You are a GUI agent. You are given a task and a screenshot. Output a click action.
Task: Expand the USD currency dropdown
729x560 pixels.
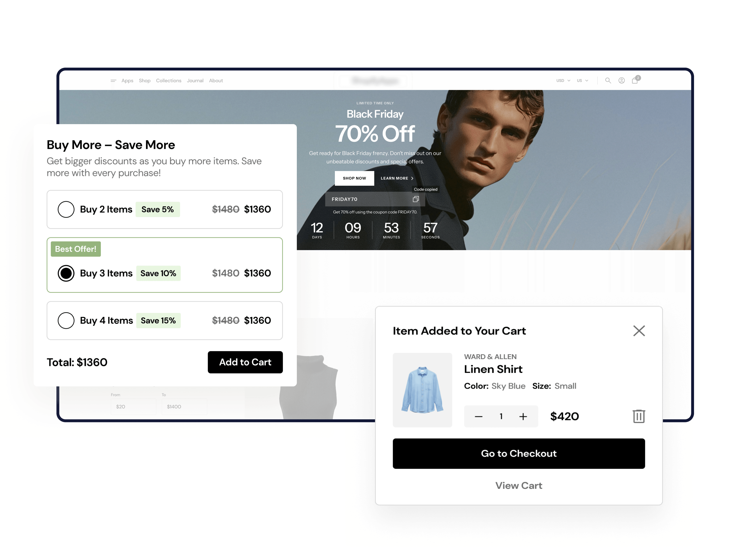tap(562, 80)
